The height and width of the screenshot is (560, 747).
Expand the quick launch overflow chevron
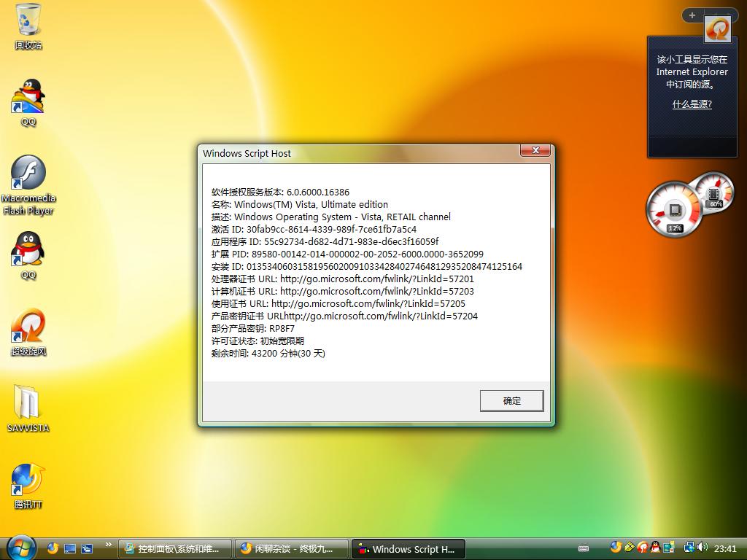pyautogui.click(x=109, y=545)
